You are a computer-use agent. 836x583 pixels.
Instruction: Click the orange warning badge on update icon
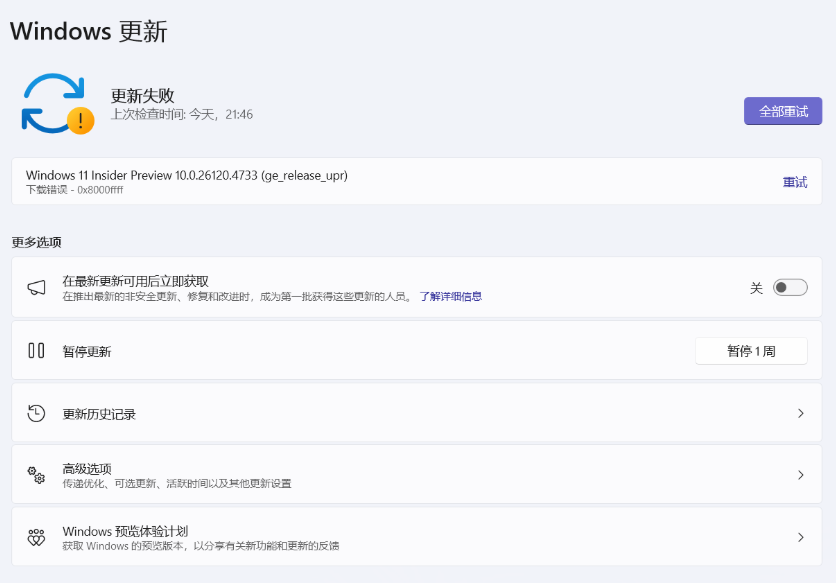[x=81, y=121]
